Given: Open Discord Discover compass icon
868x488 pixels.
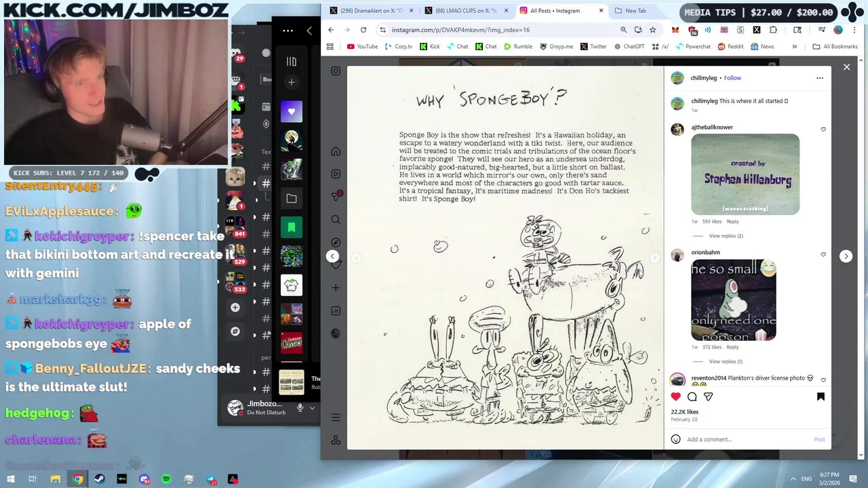Looking at the screenshot, I should tap(235, 331).
